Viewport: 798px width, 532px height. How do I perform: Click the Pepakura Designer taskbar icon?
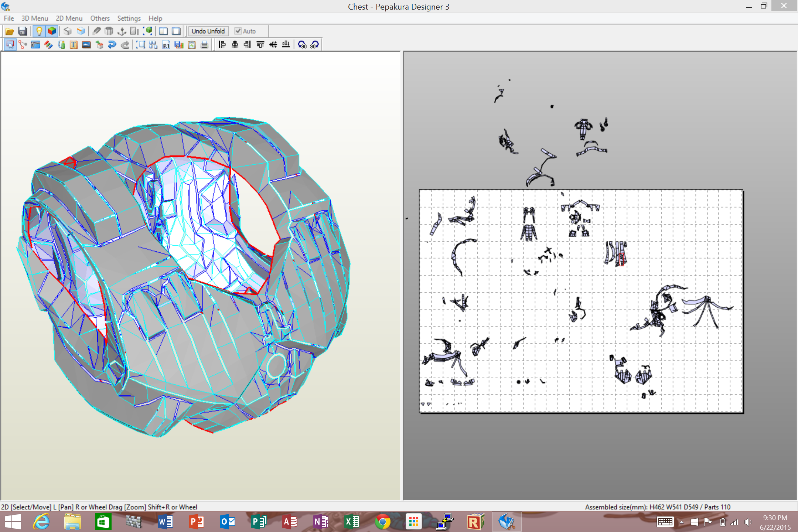click(507, 522)
